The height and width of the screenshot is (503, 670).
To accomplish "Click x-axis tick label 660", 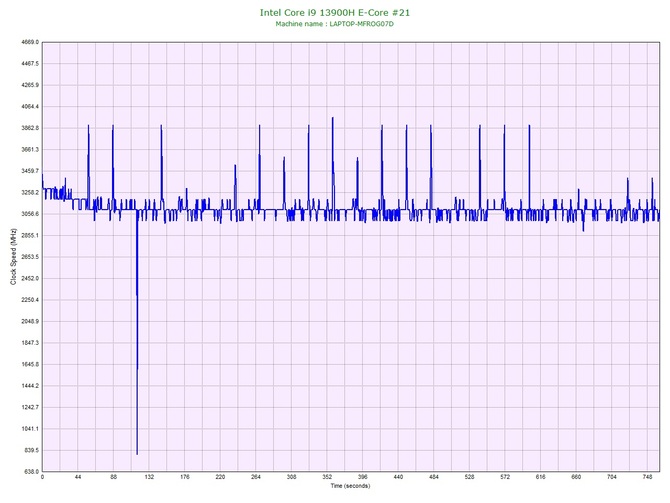I will pos(576,477).
